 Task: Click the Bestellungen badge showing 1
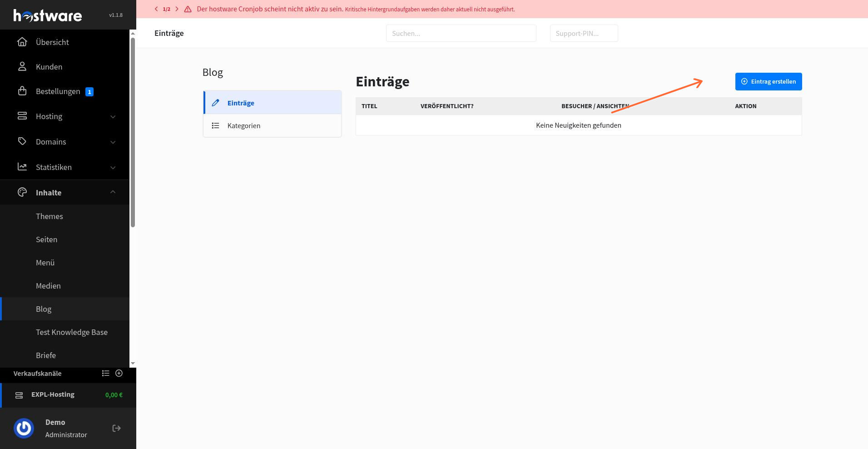coord(89,92)
